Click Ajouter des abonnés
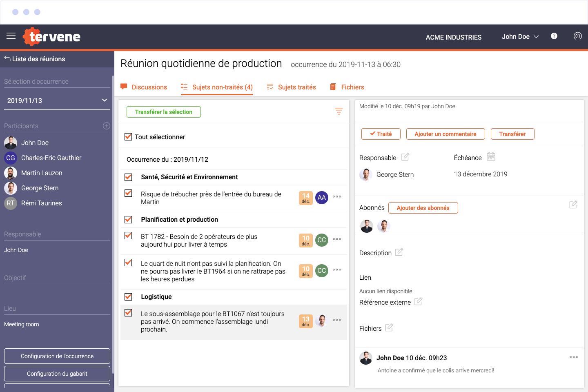This screenshot has width=588, height=392. tap(423, 208)
